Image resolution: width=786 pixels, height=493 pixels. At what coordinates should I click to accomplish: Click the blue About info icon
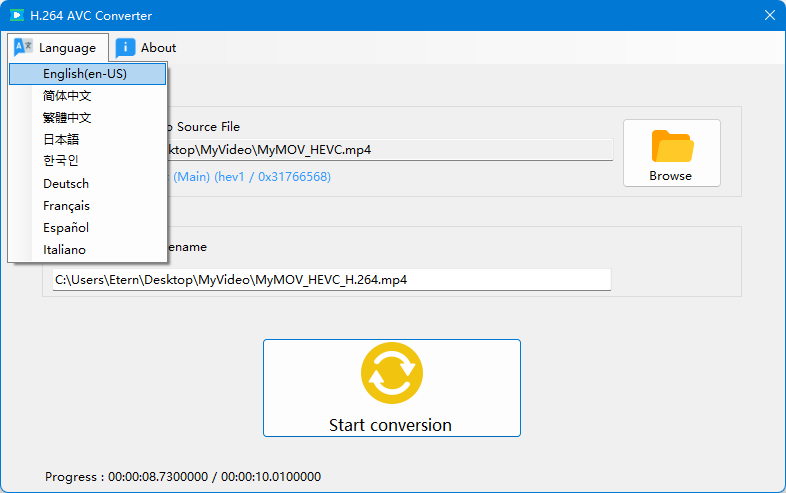(125, 48)
